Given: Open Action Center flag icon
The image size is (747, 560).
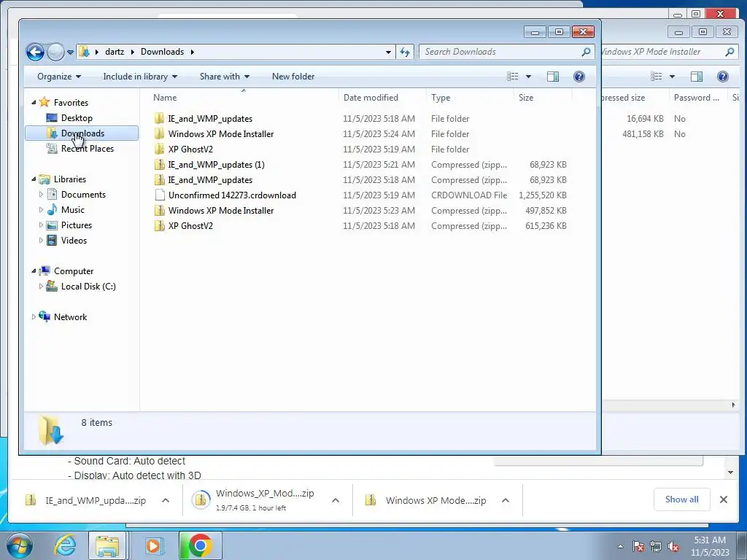Looking at the screenshot, I should (638, 546).
